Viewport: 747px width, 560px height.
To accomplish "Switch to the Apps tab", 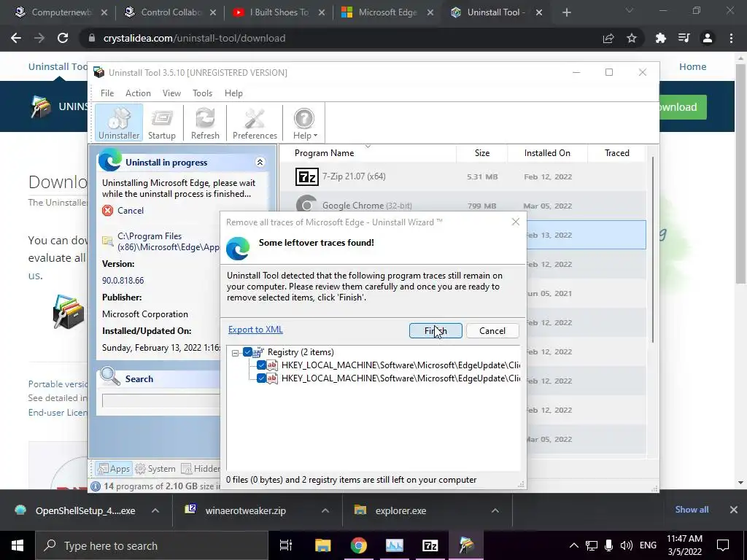I will tap(113, 469).
